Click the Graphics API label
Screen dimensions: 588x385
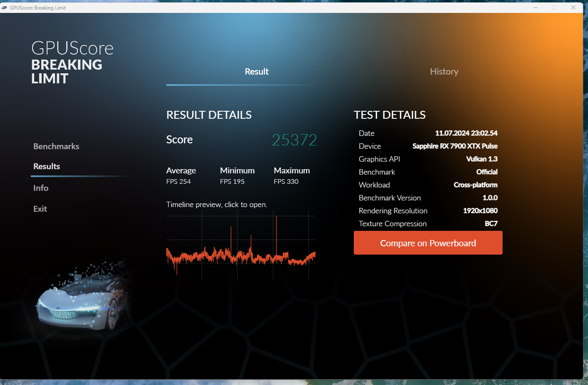click(x=379, y=159)
